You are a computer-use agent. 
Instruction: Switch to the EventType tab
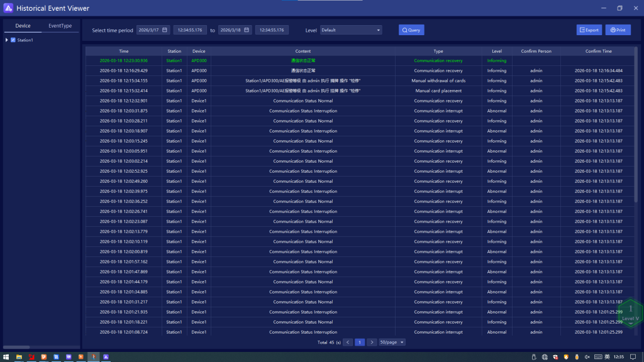click(60, 26)
